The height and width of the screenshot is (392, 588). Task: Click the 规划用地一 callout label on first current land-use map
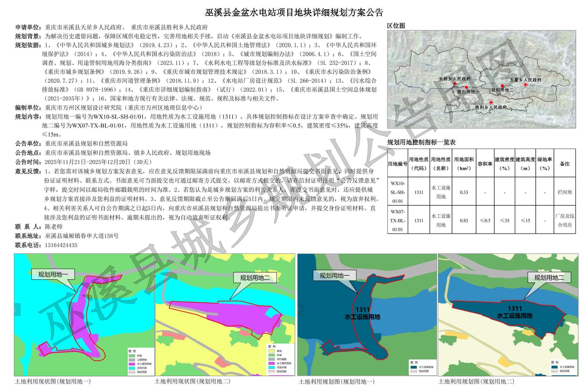point(53,274)
